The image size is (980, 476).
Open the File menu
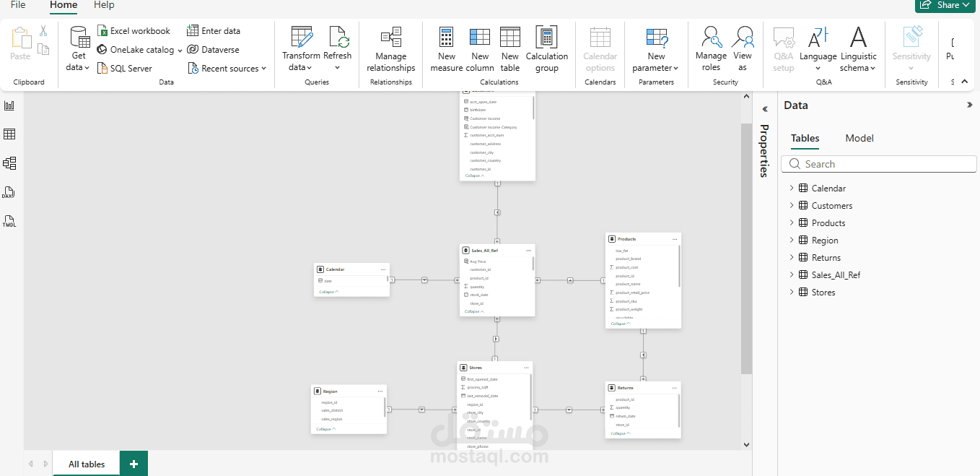(18, 5)
